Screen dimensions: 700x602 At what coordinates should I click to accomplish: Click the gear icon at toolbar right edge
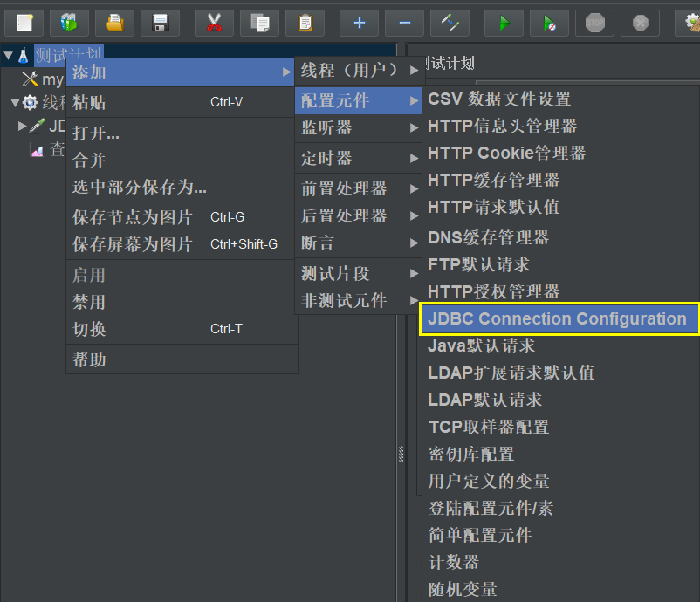point(690,23)
